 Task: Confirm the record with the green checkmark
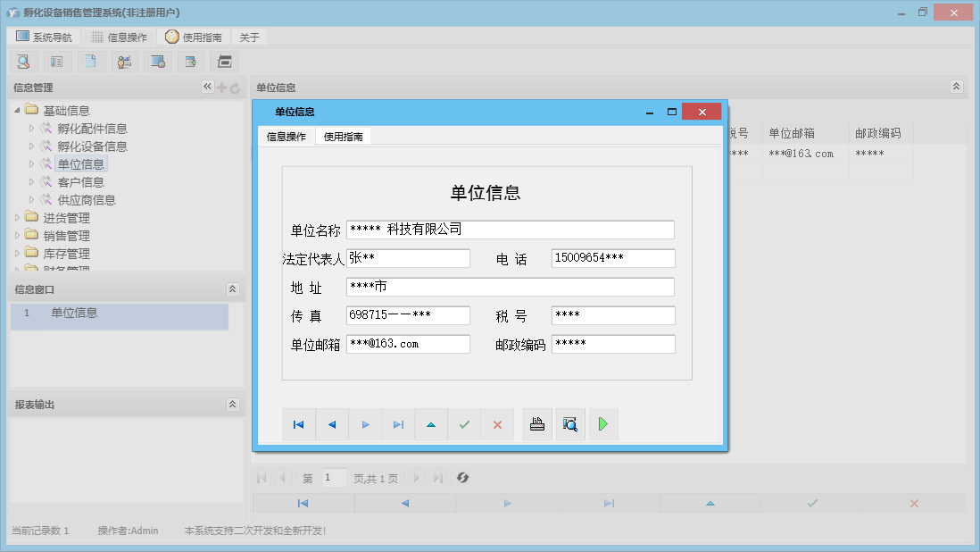(x=463, y=424)
